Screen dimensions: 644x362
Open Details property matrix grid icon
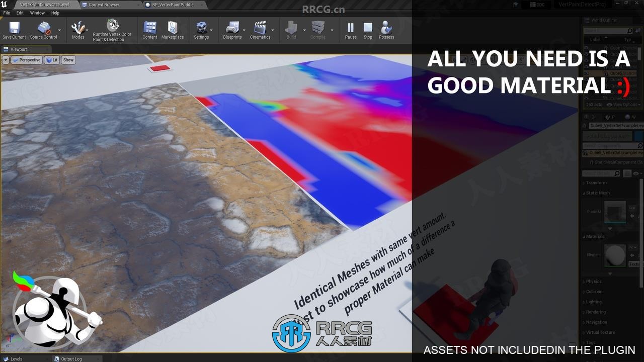(627, 173)
